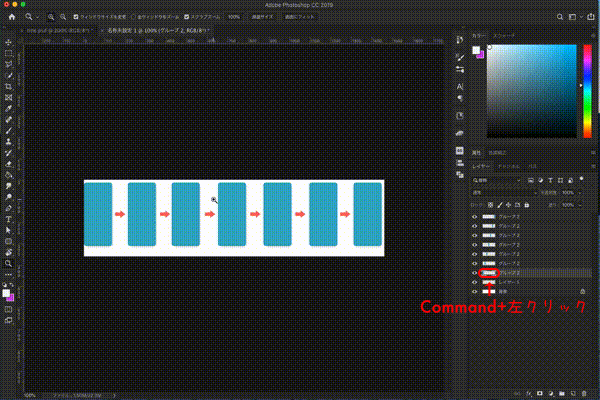Click the highlighted グループ 2 layer thumbnail
600x400 pixels.
pos(489,272)
